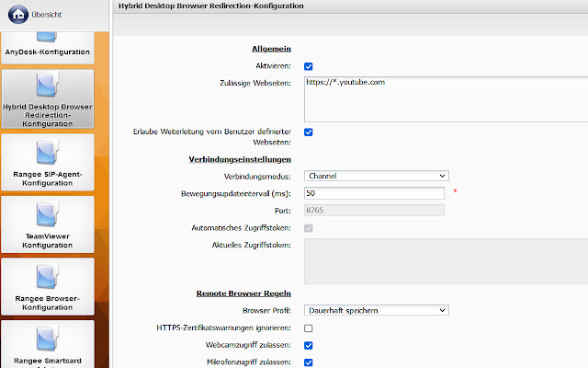This screenshot has width=588, height=368.
Task: Open the Browser Profil dropdown
Action: pyautogui.click(x=376, y=310)
